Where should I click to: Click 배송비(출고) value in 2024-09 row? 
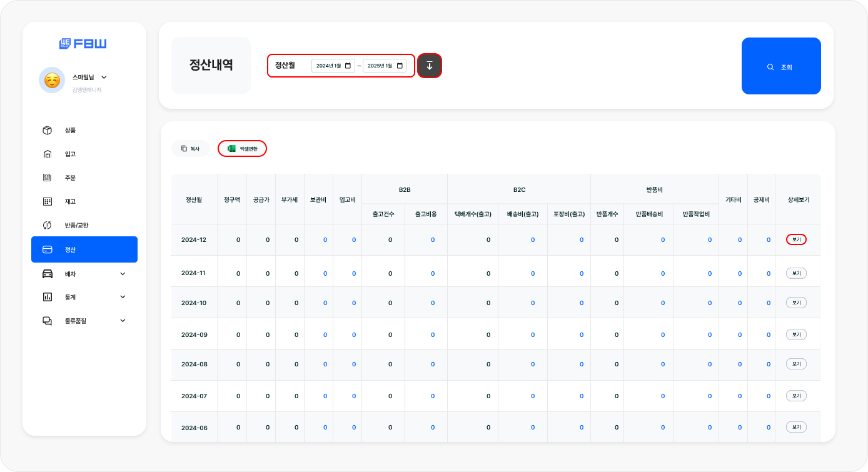tap(533, 335)
